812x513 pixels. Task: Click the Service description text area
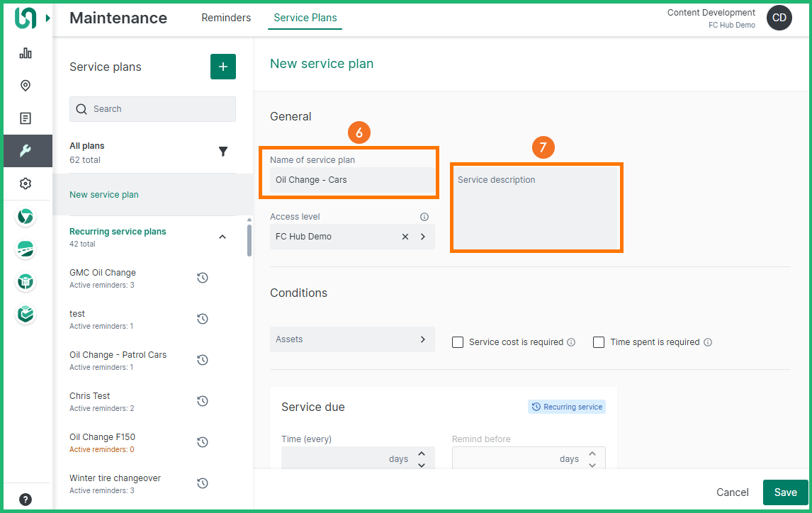pos(536,213)
